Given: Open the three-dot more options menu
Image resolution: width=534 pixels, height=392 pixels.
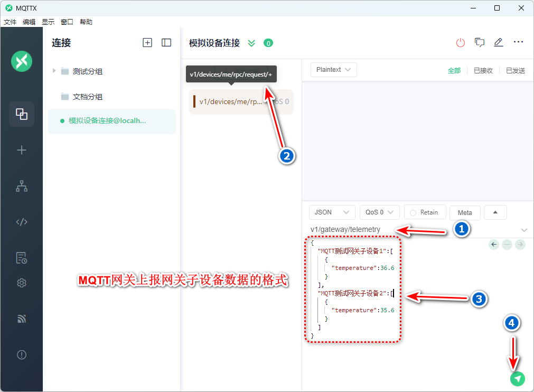Looking at the screenshot, I should [518, 43].
